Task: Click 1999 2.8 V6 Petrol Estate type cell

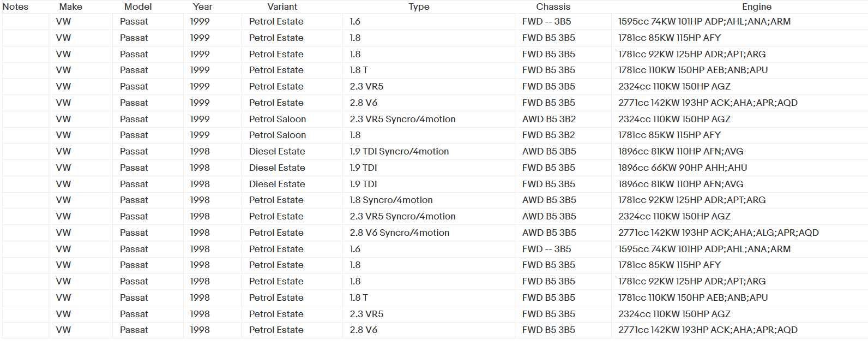Action: click(x=364, y=103)
